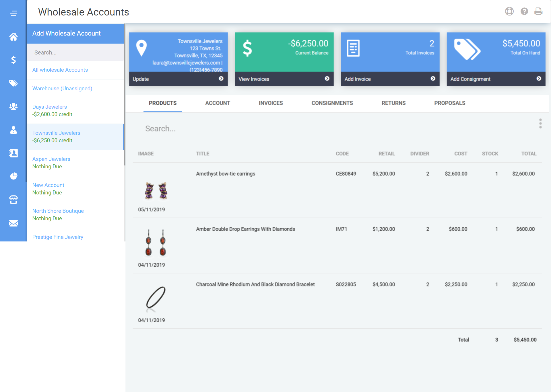The width and height of the screenshot is (551, 392).
Task: Switch to the Invoices tab
Action: click(x=271, y=103)
